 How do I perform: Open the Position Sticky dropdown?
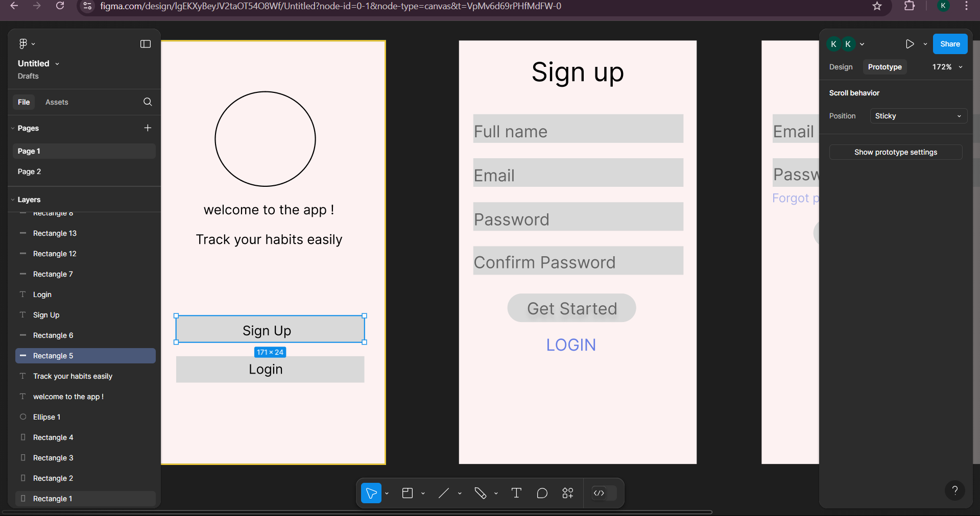(919, 116)
